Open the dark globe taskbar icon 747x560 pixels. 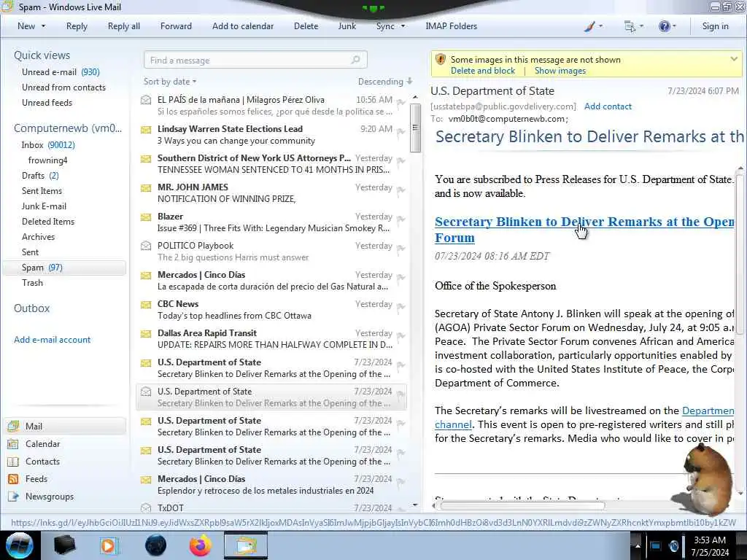coord(155,545)
